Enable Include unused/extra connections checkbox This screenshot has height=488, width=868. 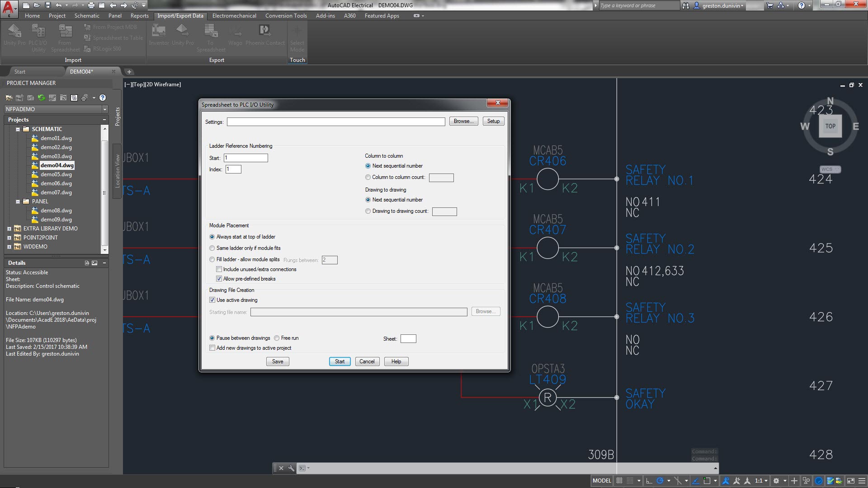[x=219, y=269]
